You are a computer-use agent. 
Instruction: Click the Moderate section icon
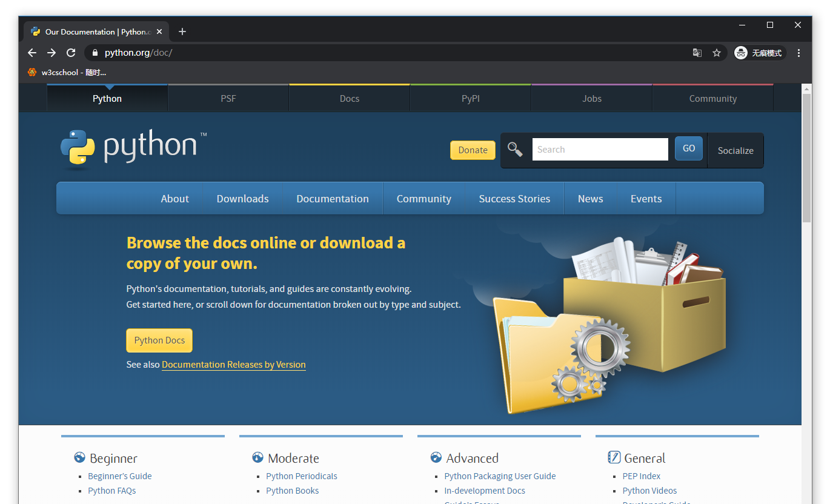coord(258,457)
